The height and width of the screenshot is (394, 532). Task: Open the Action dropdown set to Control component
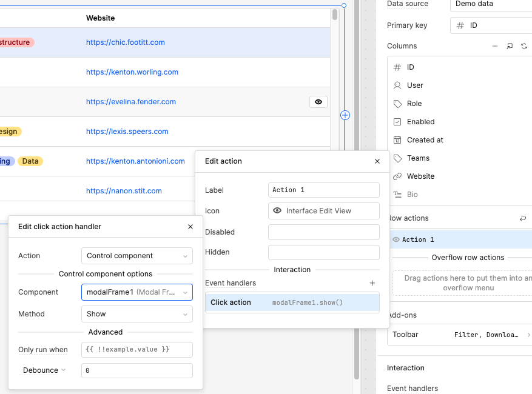click(136, 256)
